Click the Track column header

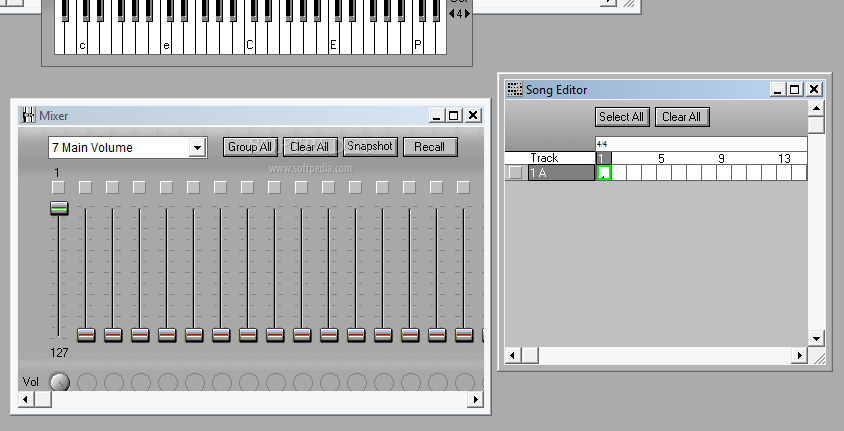pos(544,158)
